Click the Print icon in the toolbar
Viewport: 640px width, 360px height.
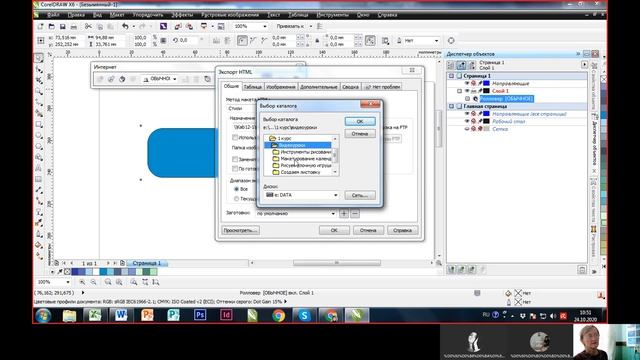(x=73, y=27)
